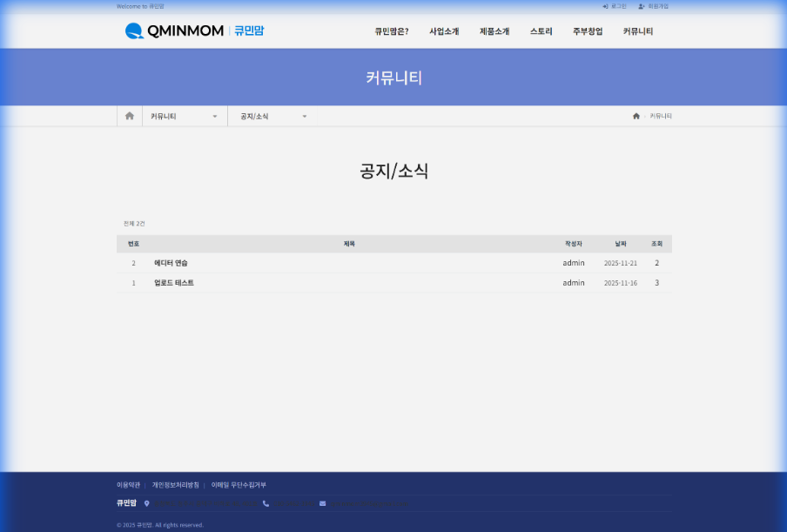
Task: Click the 이용약관 footer link
Action: (x=128, y=485)
